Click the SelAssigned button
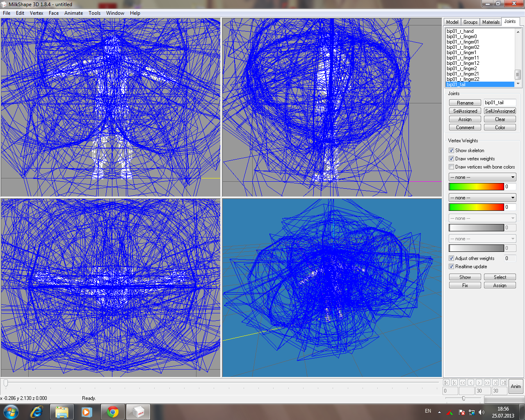 point(465,111)
